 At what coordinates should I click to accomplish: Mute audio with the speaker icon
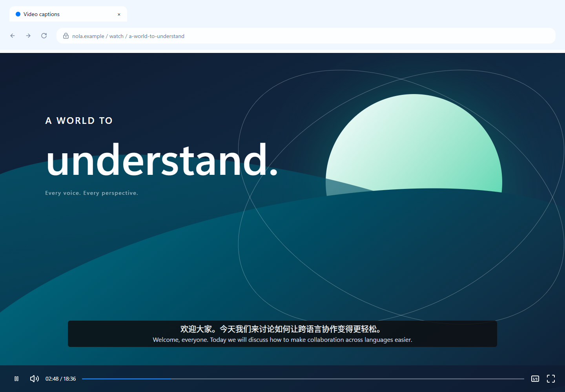tap(35, 379)
